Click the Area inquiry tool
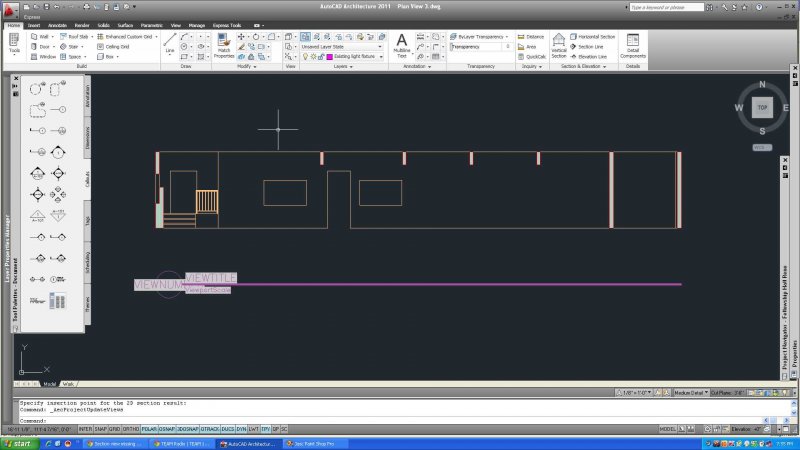Screen dimensions: 800x450 pos(527,46)
